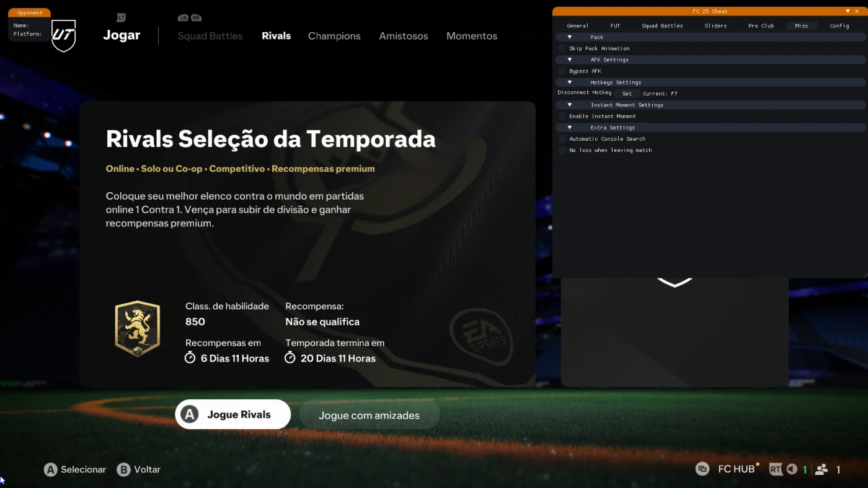Viewport: 868px width, 488px height.
Task: Click the Jogue com amizades button
Action: (x=370, y=415)
